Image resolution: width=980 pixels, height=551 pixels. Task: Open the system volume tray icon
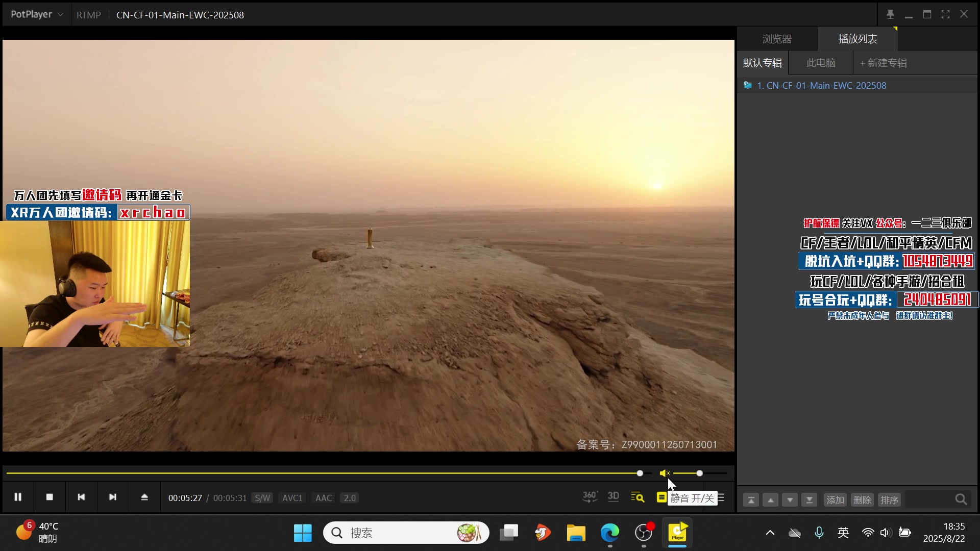click(x=886, y=533)
